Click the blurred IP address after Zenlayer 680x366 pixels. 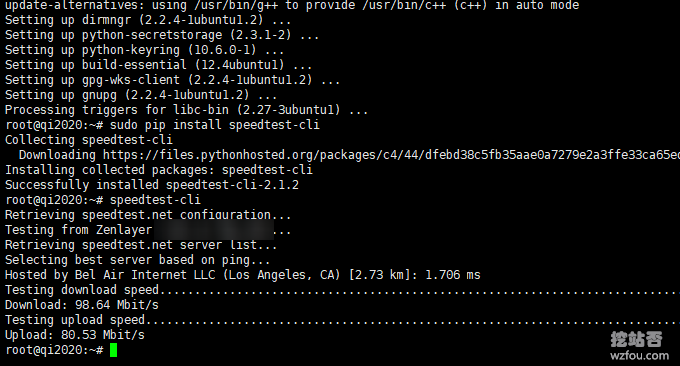pyautogui.click(x=214, y=230)
